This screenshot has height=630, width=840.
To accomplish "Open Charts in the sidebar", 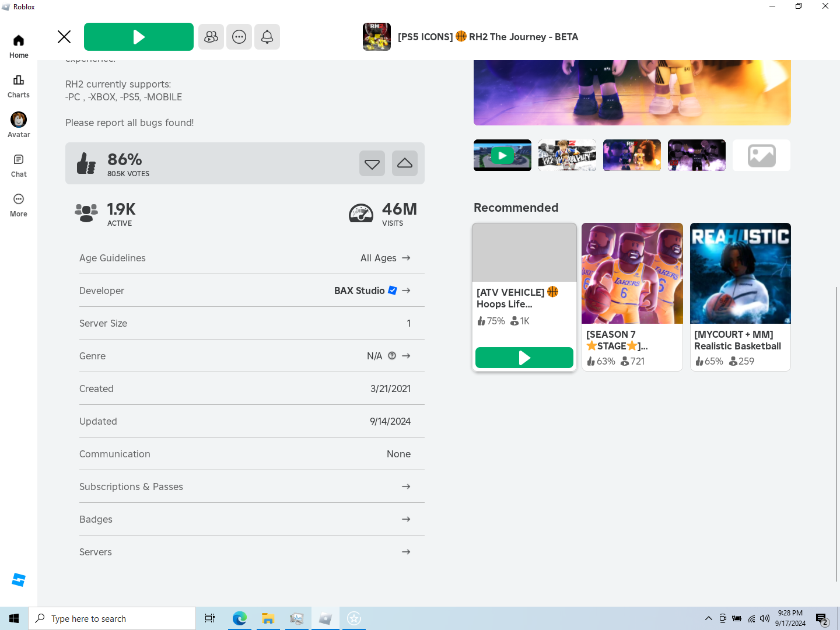I will [19, 86].
